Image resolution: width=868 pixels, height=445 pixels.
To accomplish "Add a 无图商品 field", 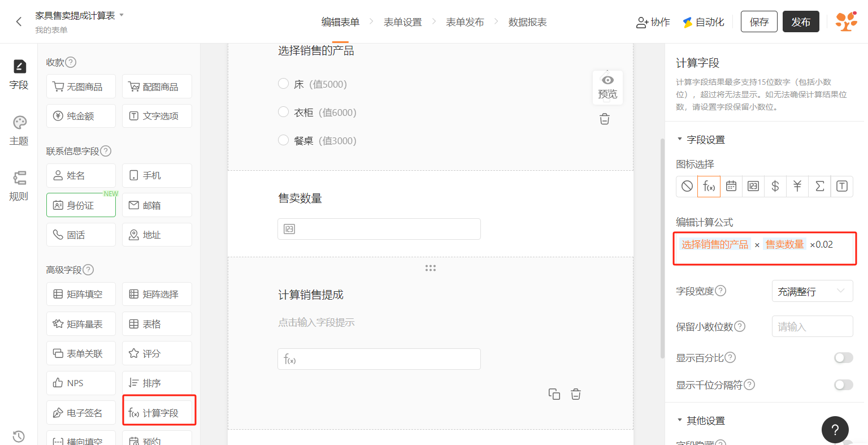I will tap(81, 87).
